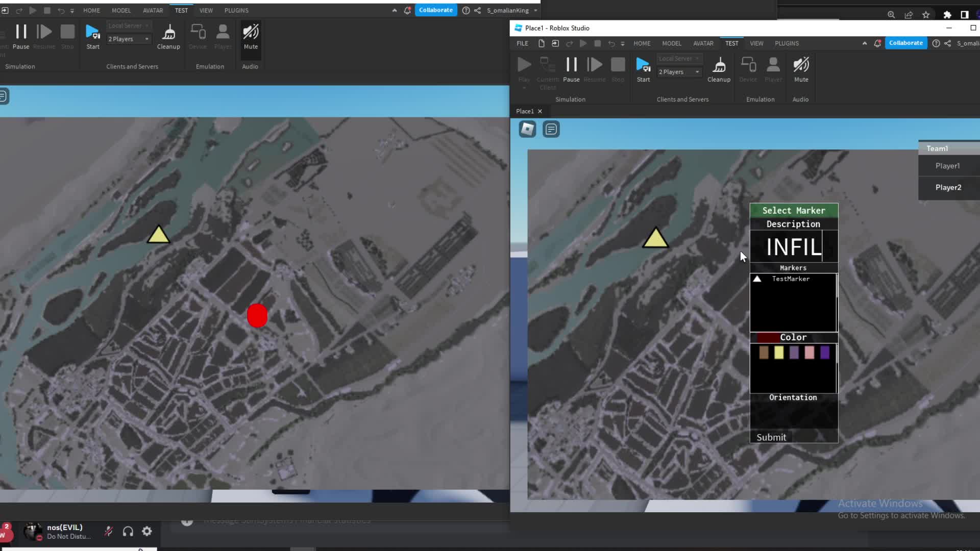Collapse the ribbon with the up chevron
This screenshot has width=980, height=551.
coord(865,43)
